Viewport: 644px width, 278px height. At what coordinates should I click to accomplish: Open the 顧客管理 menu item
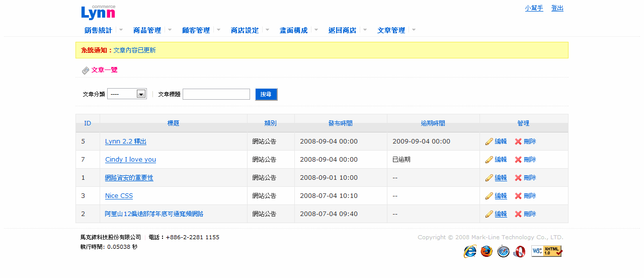[x=196, y=30]
